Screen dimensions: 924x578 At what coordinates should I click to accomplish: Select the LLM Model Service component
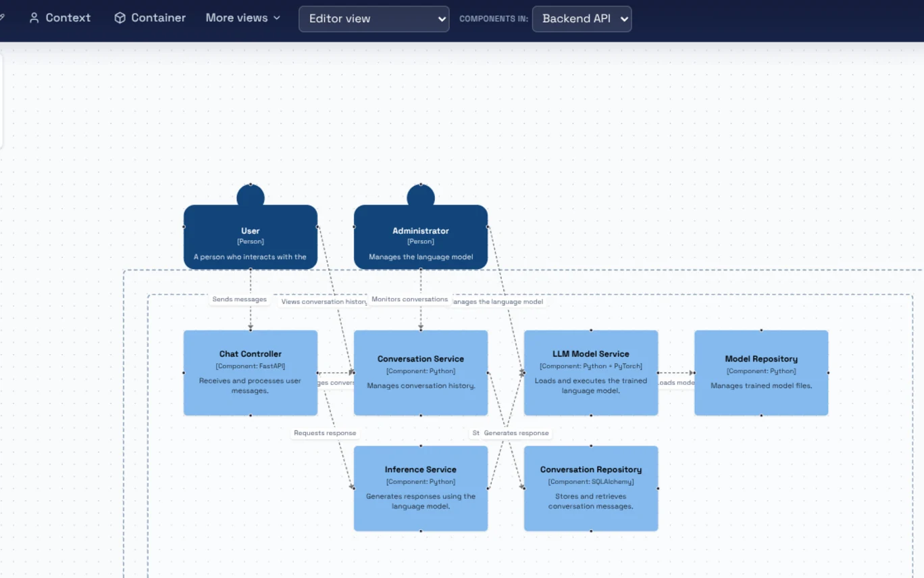coord(591,372)
